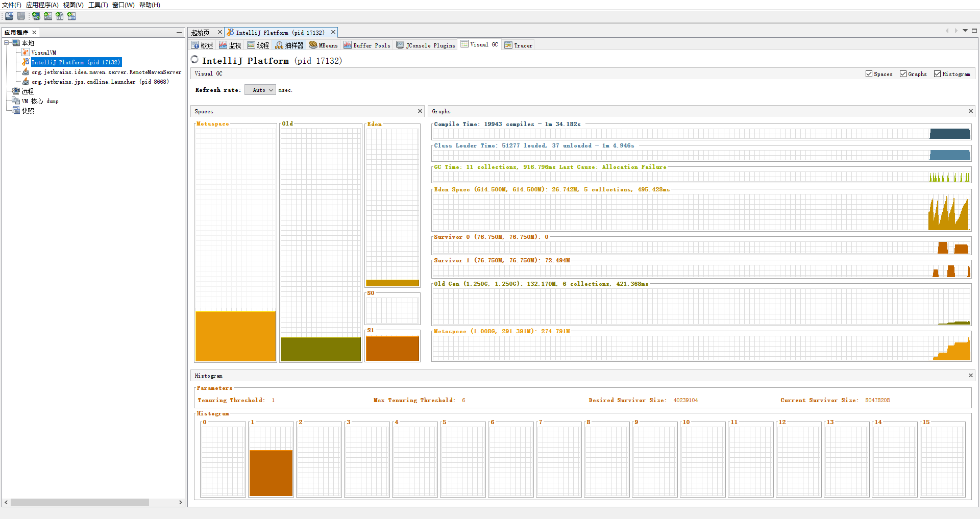Minimize the 应用程序 panel
980x519 pixels.
(x=179, y=32)
